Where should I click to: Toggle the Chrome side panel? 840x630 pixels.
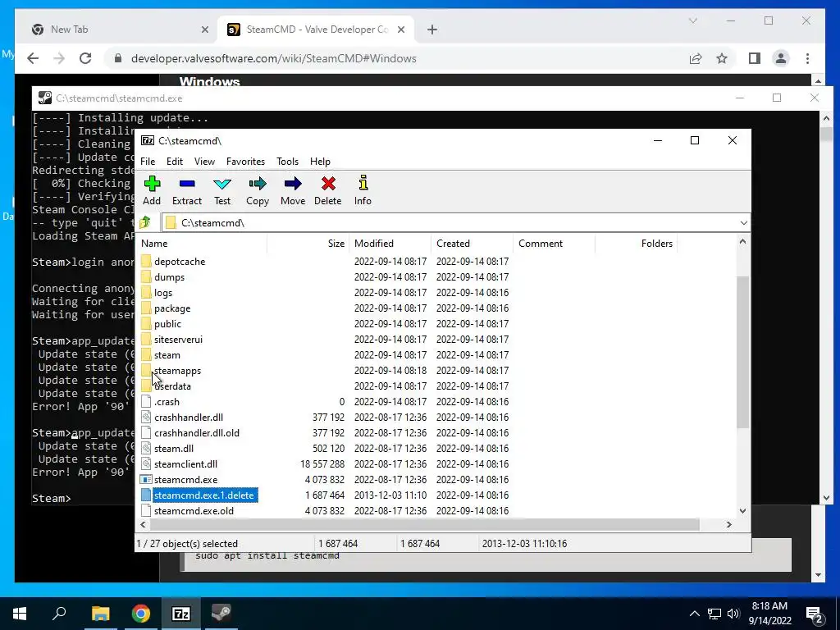click(755, 58)
